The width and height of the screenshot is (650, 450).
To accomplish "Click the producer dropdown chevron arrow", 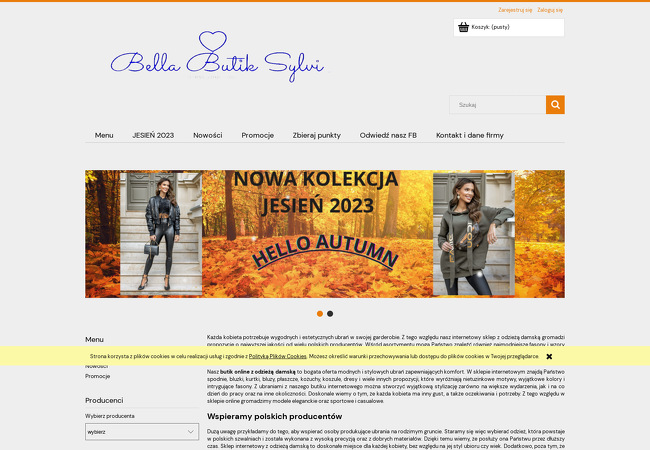I will (191, 432).
